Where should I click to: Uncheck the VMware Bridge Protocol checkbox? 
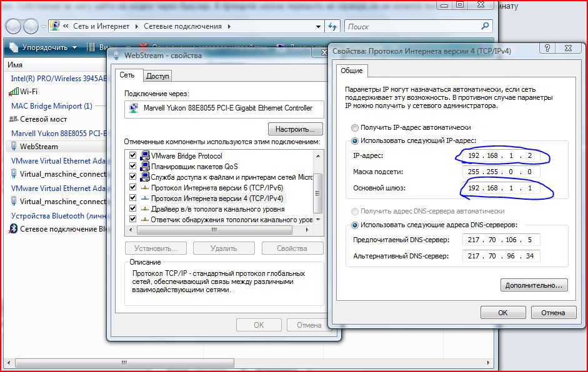tap(132, 155)
